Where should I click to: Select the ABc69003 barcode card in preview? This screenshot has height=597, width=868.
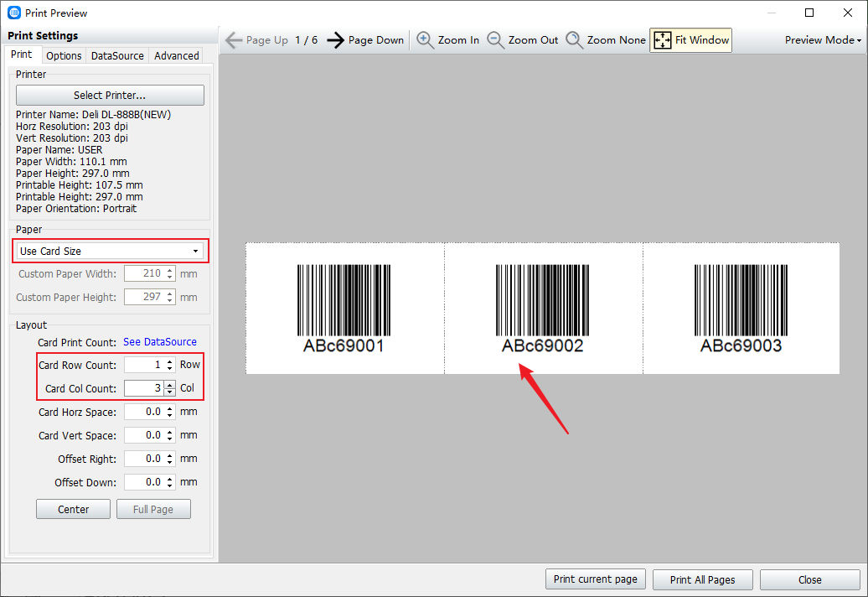click(741, 309)
